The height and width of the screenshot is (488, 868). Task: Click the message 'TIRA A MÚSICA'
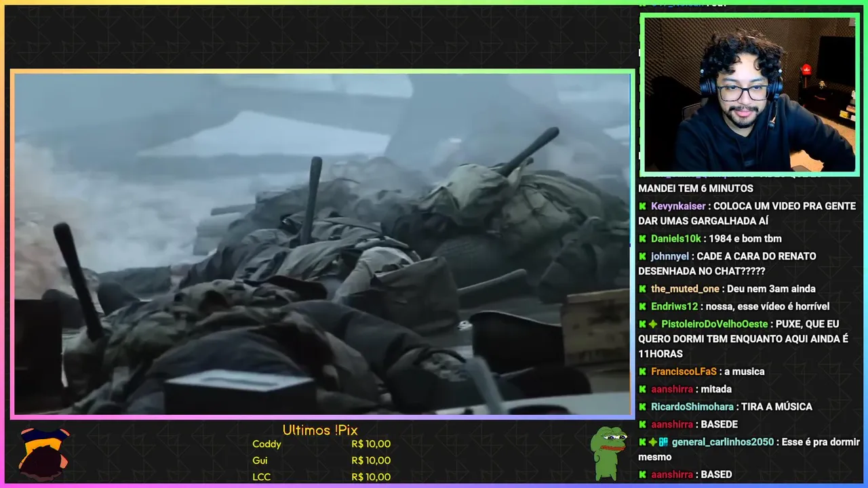pos(776,407)
